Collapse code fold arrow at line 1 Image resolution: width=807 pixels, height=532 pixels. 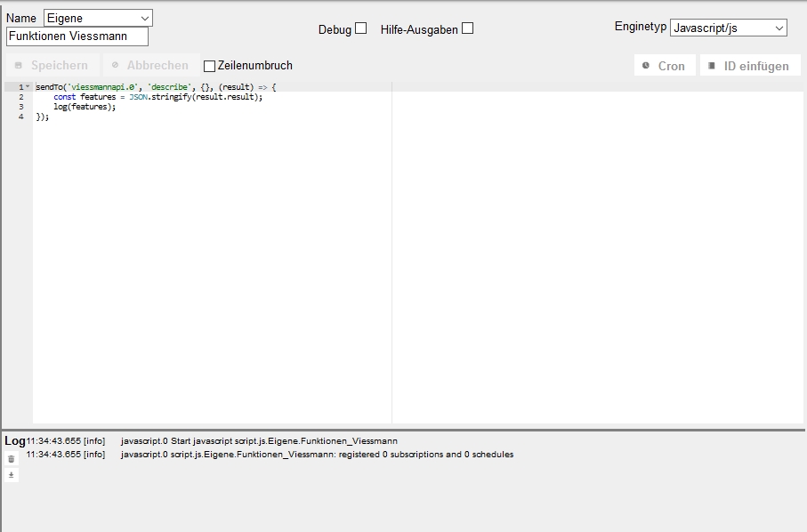[28, 87]
